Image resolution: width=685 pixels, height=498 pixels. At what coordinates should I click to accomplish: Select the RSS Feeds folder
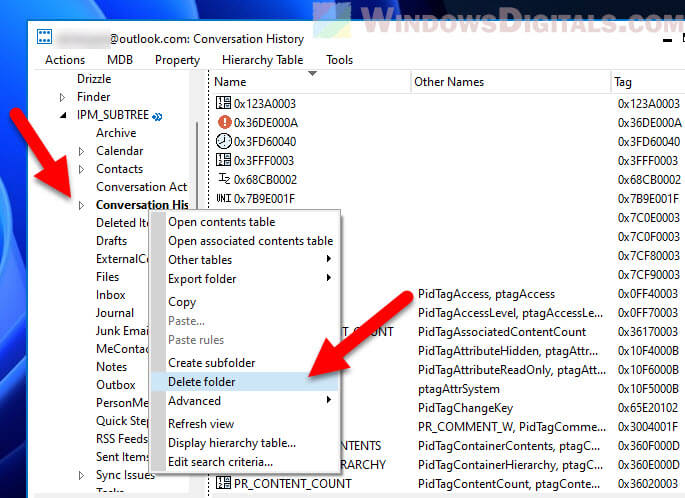click(122, 439)
